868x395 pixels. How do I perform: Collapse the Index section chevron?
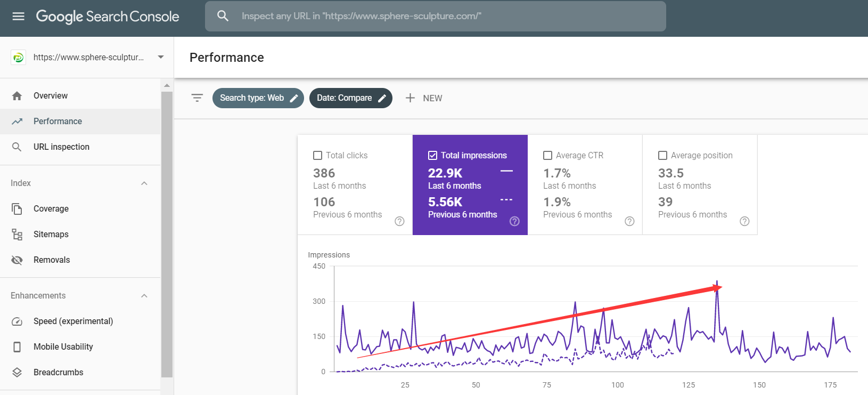click(x=144, y=183)
